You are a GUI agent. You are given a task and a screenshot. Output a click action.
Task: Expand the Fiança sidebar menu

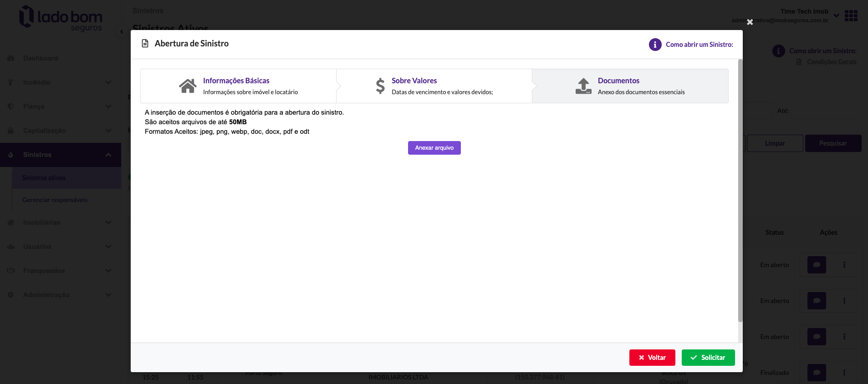tap(61, 106)
